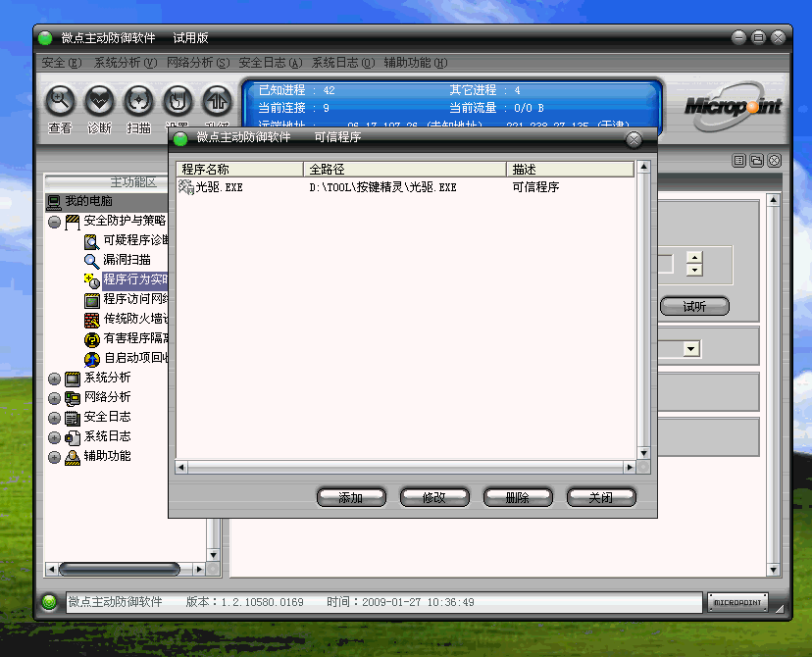Click the 辅助功能 person icon
The width and height of the screenshot is (812, 657).
pyautogui.click(x=73, y=457)
